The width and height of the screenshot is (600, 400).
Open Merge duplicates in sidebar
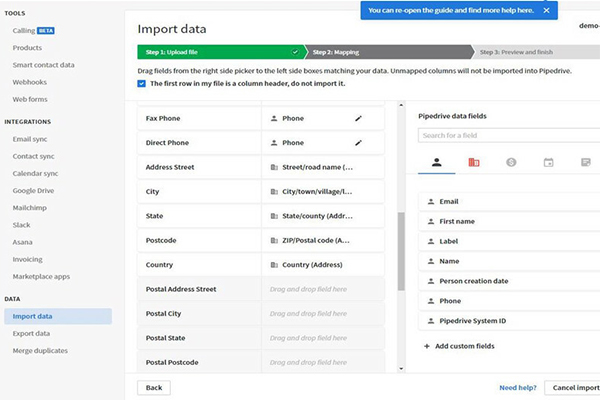[x=40, y=350]
